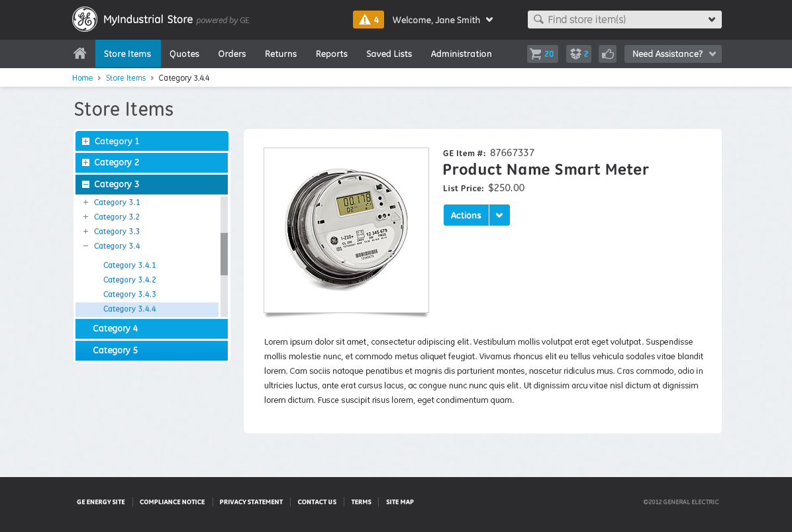Click the Category 3.4.4 breadcrumb text
This screenshot has height=532, width=792.
coord(184,77)
